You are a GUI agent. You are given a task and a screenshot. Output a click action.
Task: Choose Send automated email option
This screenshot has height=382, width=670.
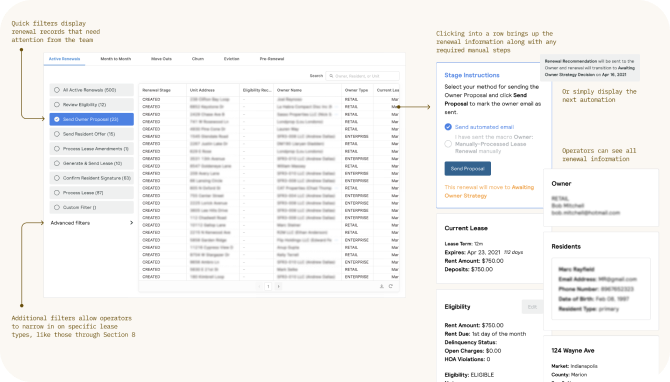[448, 127]
